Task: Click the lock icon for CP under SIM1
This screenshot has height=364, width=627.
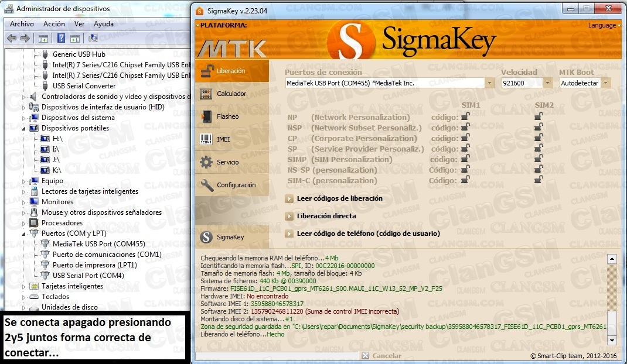Action: pyautogui.click(x=465, y=138)
